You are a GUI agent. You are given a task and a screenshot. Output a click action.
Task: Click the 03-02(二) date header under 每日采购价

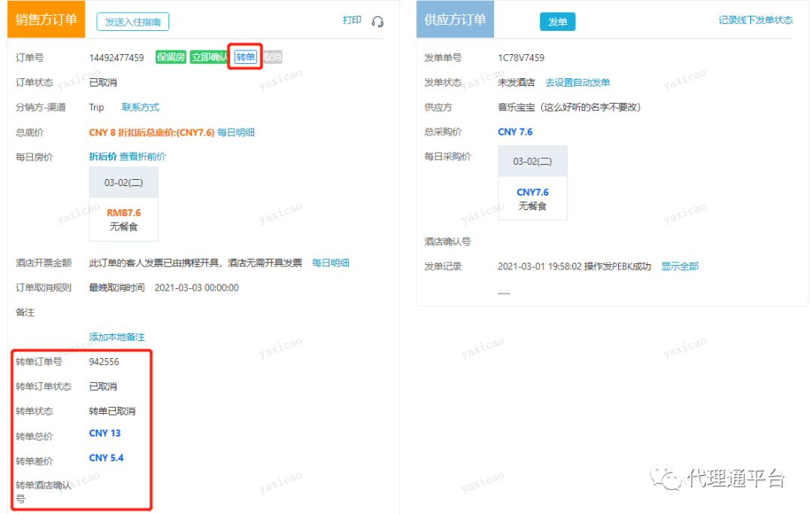point(532,161)
